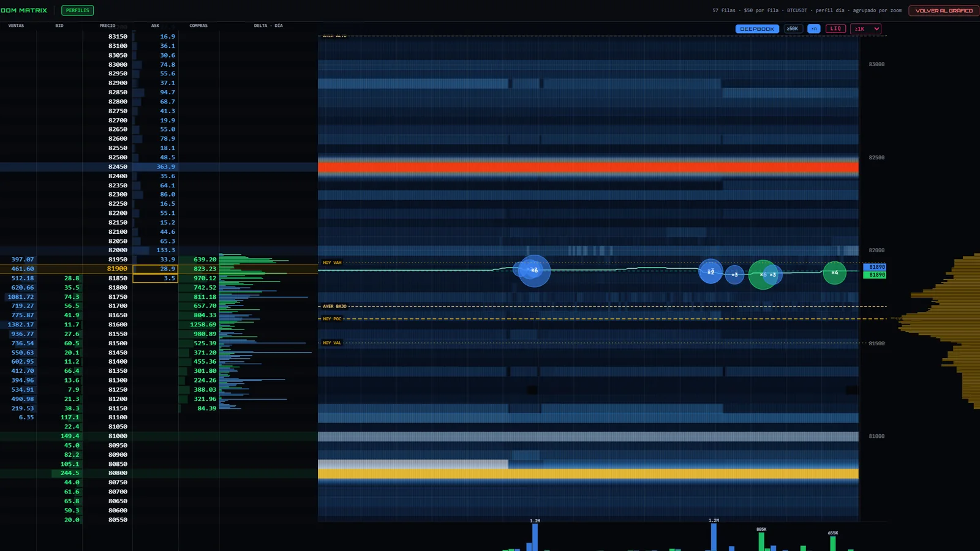Click the 363.9 ask value at 82450
The image size is (980, 551).
(165, 167)
